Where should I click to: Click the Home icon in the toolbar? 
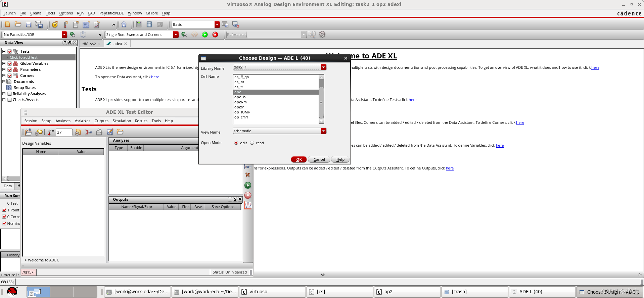click(124, 24)
